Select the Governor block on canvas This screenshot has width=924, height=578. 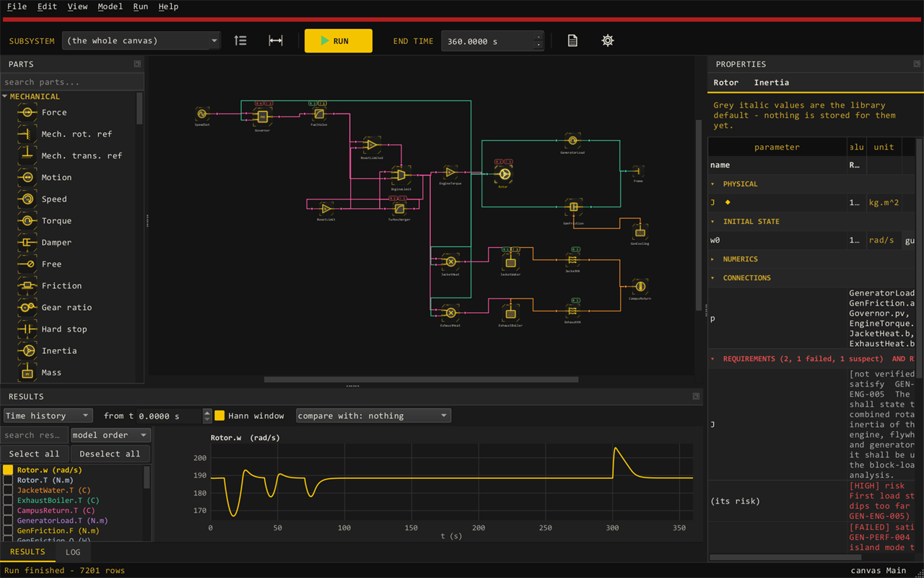coord(262,116)
